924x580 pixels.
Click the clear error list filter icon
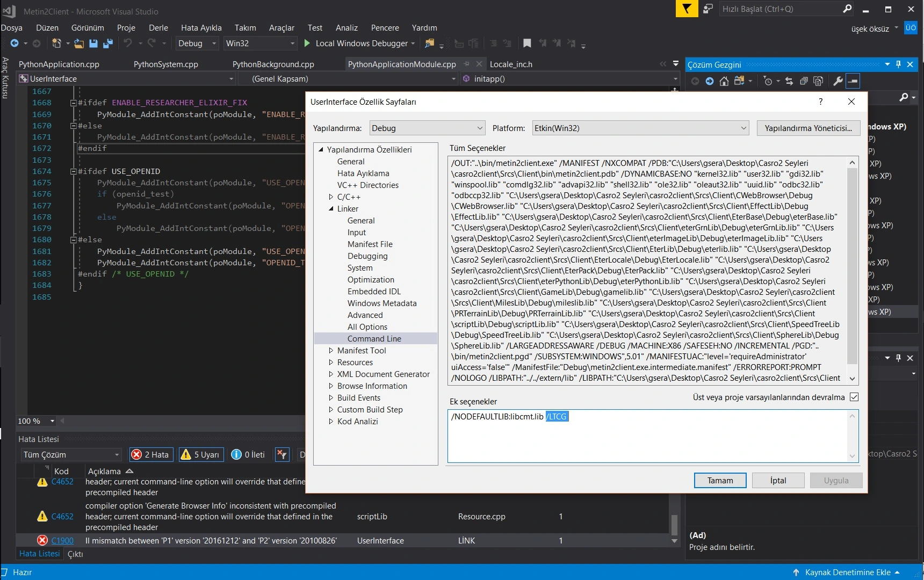(x=282, y=455)
